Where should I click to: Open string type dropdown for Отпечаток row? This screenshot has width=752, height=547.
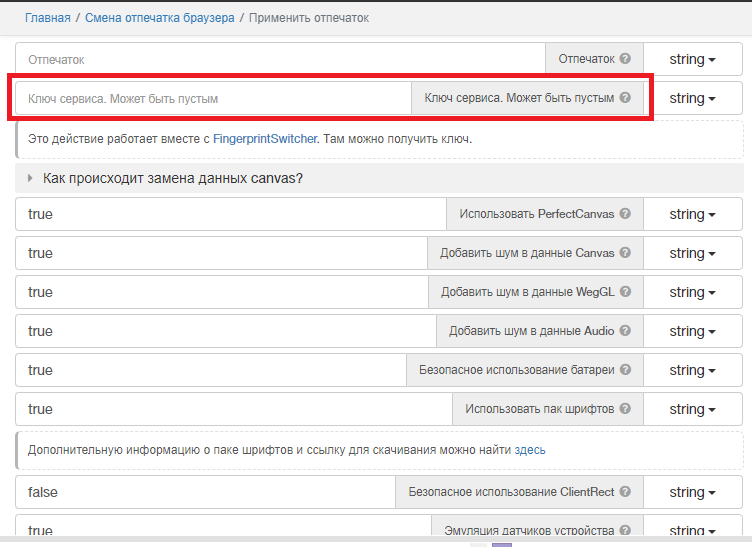pos(692,59)
